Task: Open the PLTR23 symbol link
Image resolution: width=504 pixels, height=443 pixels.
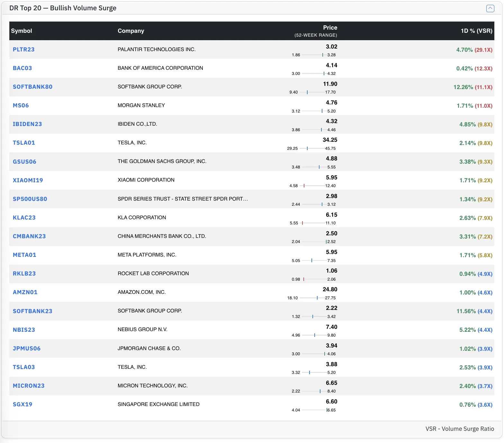Action: click(x=23, y=50)
